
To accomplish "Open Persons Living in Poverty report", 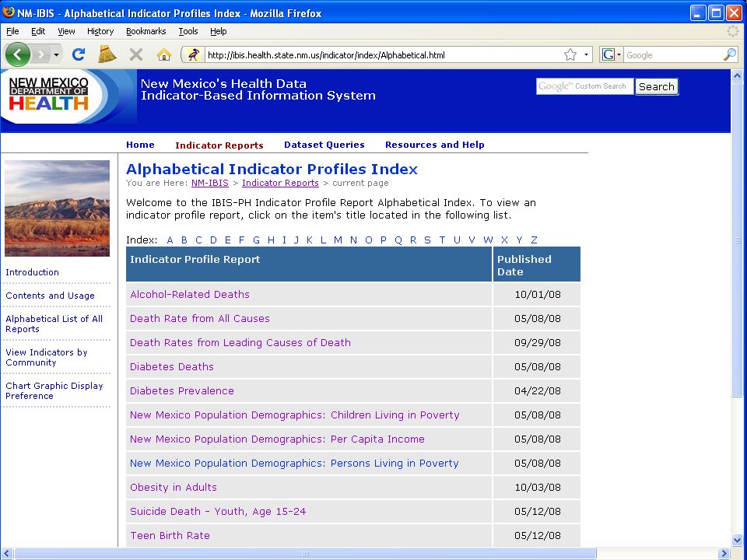I will point(294,464).
